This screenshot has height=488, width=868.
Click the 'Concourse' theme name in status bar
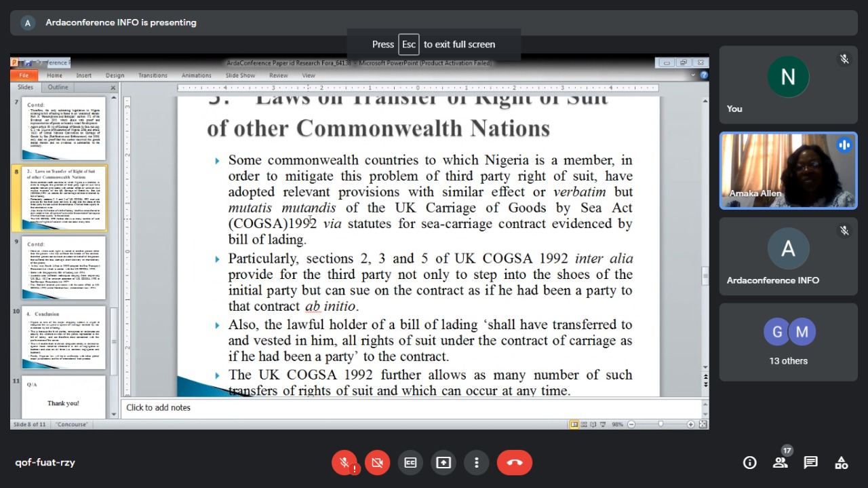tap(72, 424)
